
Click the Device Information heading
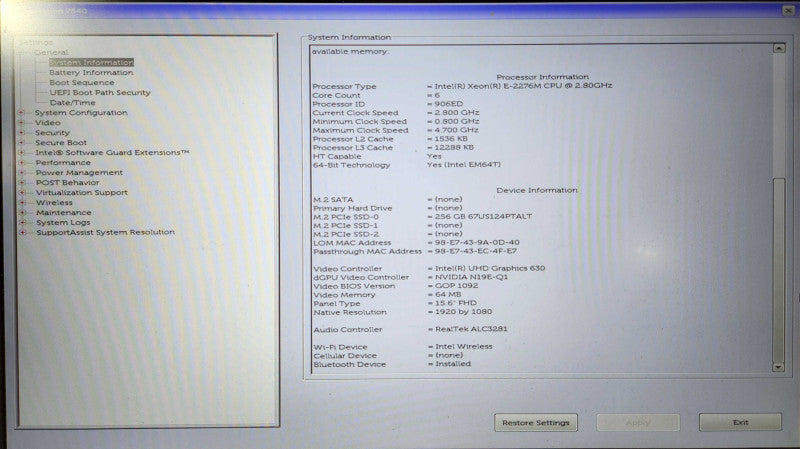(537, 190)
